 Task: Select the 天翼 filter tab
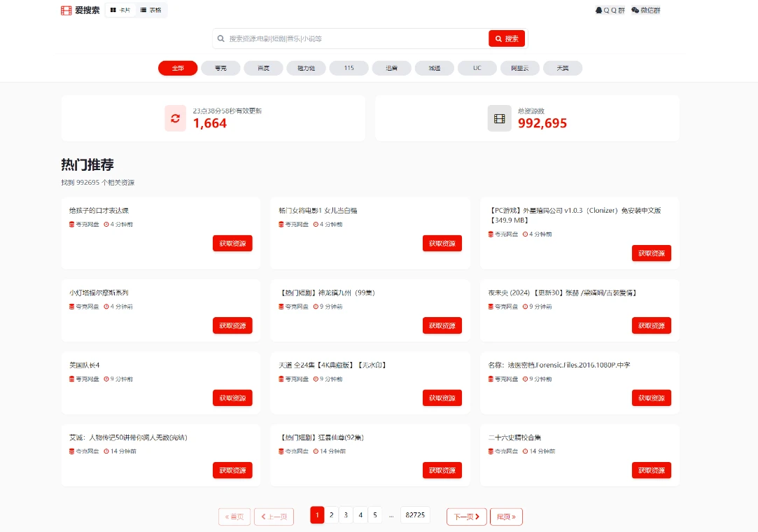(x=563, y=68)
